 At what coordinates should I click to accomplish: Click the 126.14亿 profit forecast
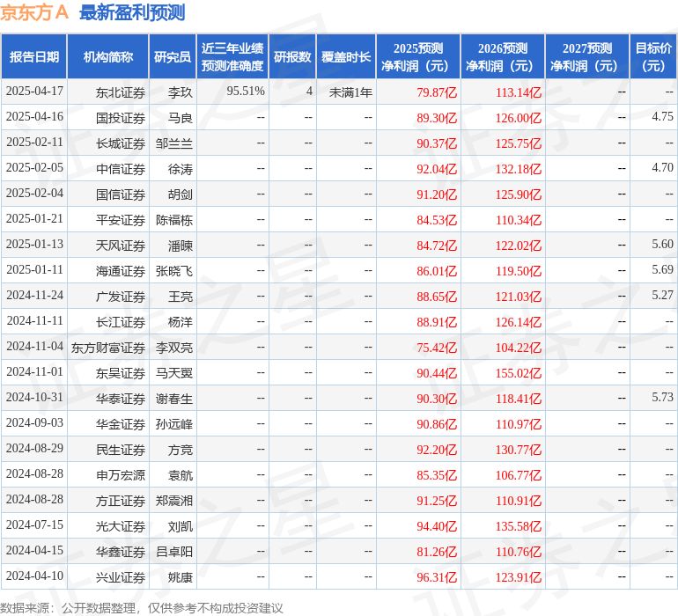(519, 322)
